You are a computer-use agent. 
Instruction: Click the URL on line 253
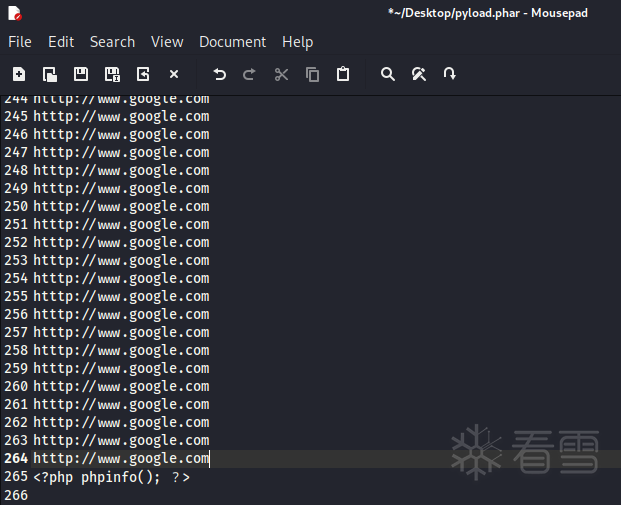(121, 261)
